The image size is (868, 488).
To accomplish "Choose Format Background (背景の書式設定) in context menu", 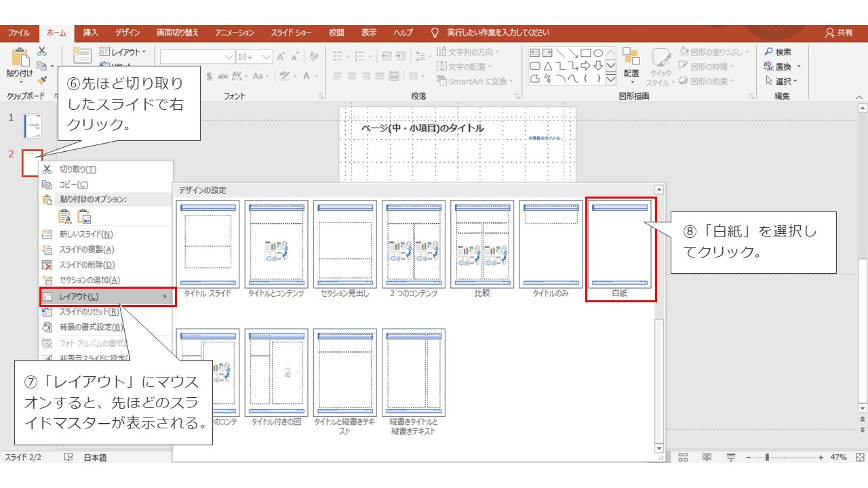I will coord(106,327).
